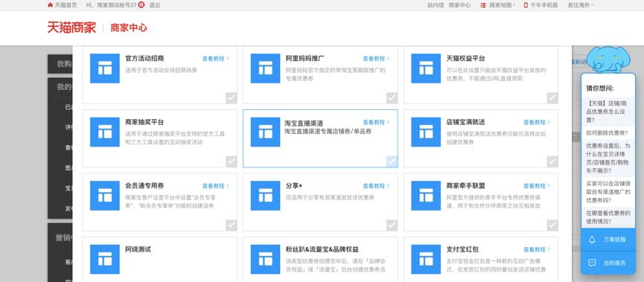Click the 官方活动招商 card icon
This screenshot has height=282, width=644.
pyautogui.click(x=105, y=68)
